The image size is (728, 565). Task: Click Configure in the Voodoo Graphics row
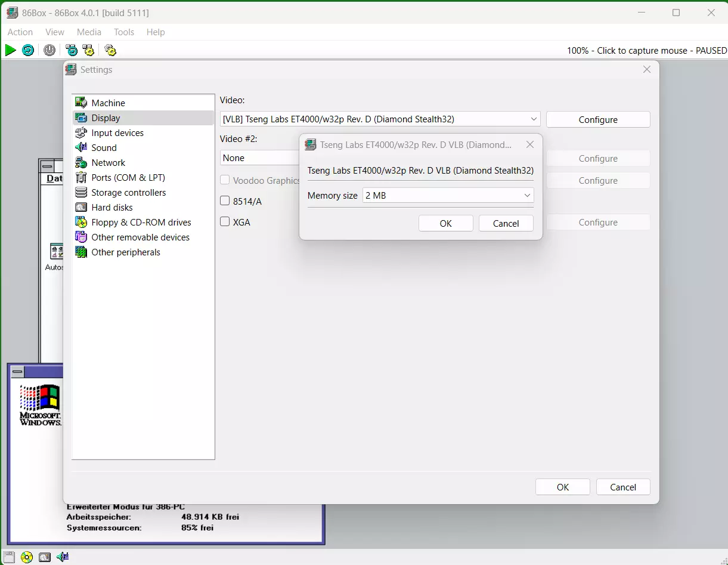pos(598,180)
